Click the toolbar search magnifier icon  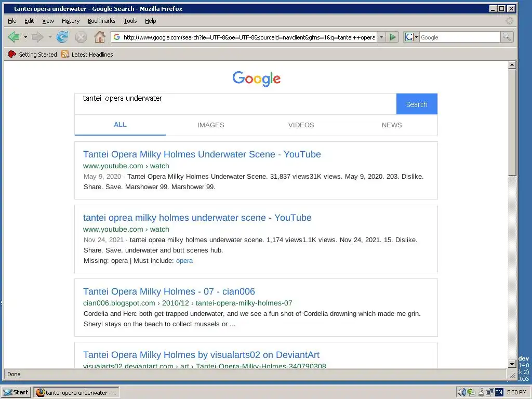507,37
